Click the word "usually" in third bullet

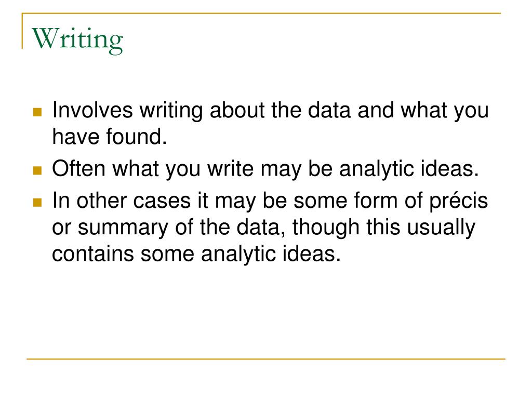pyautogui.click(x=441, y=228)
